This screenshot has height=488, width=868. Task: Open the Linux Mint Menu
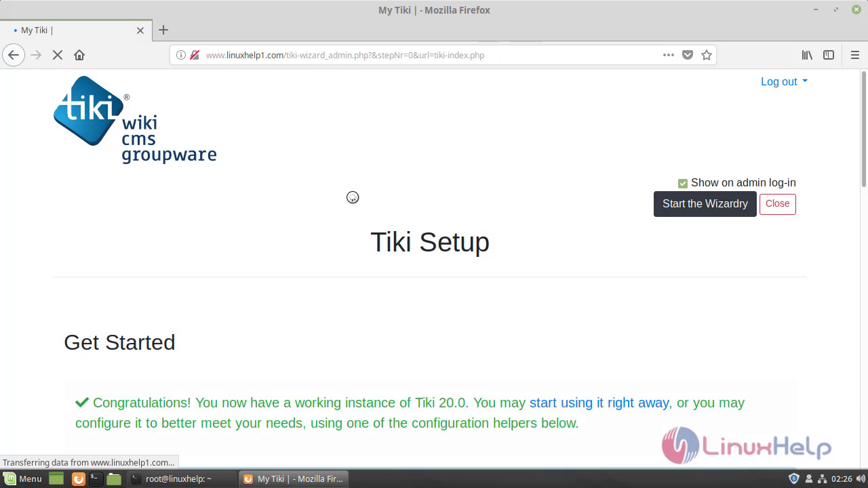tap(23, 479)
